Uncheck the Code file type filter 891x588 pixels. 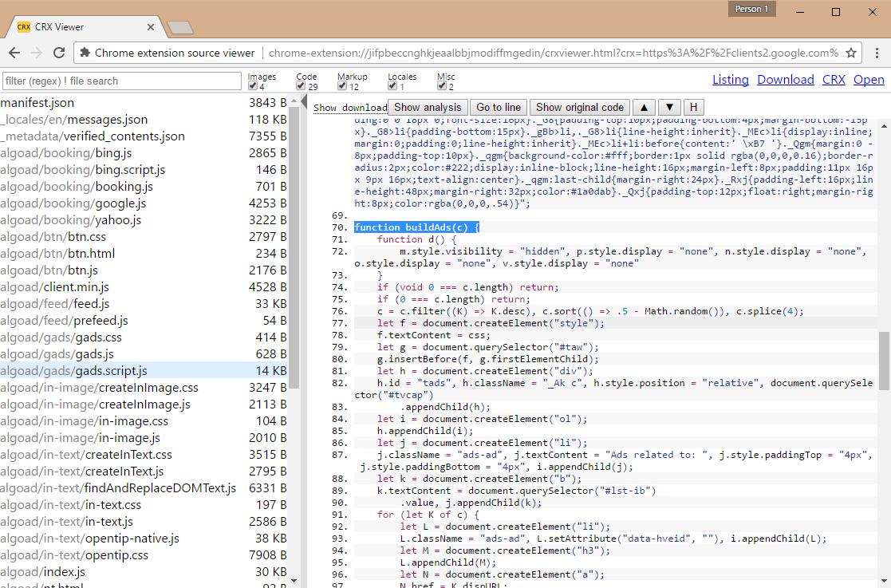(x=300, y=86)
